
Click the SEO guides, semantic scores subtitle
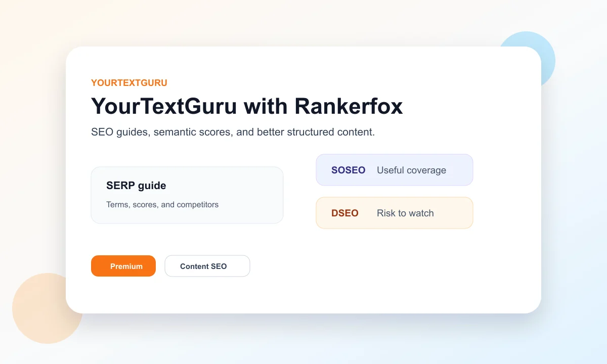tap(233, 132)
